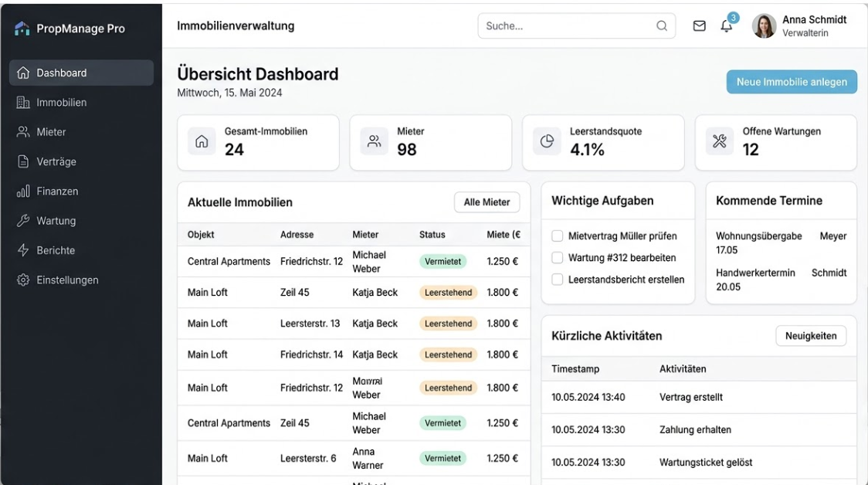Select Wartung in the sidebar menu
The height and width of the screenshot is (485, 868).
(x=56, y=221)
